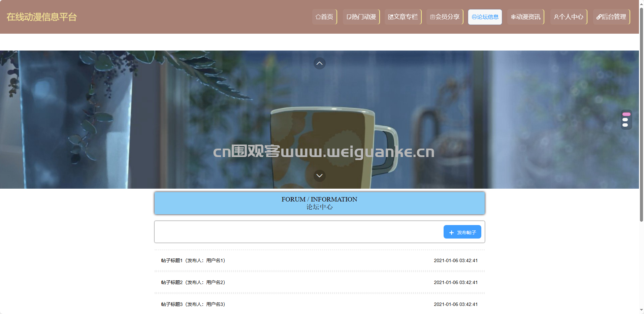Open 会员分享 menu item

pos(445,17)
